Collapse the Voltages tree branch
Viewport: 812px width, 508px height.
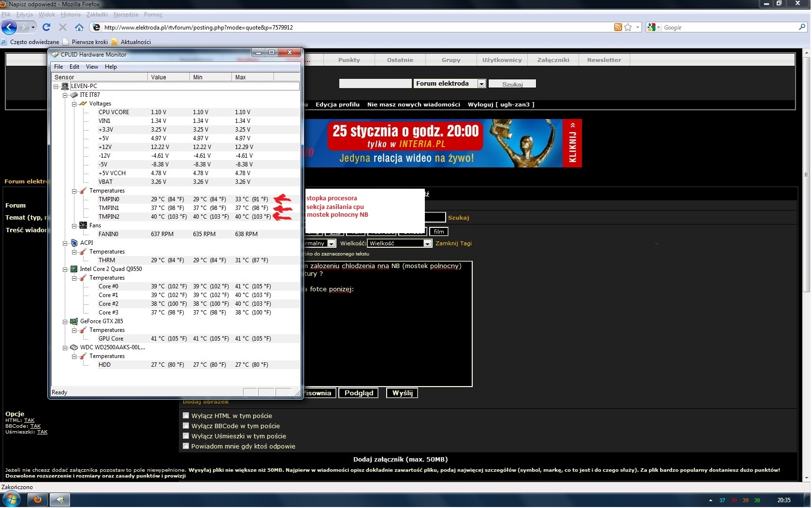(x=74, y=104)
